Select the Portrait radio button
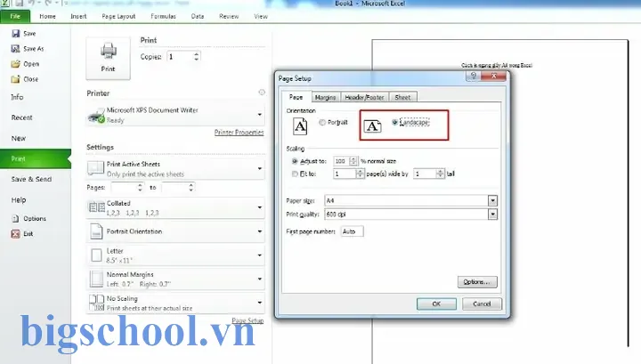Viewport: 641px width, 364px height. 322,122
